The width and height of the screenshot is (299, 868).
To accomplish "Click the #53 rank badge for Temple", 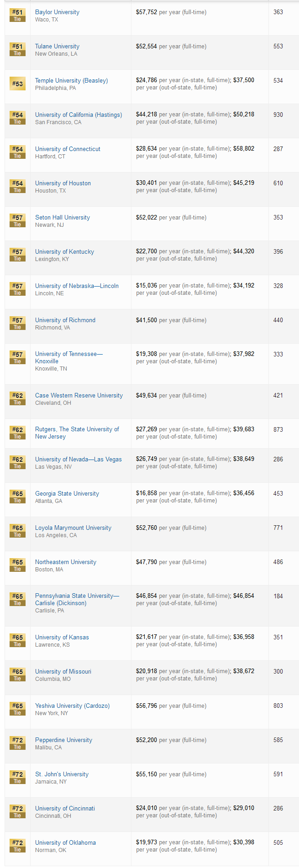I will 17,84.
